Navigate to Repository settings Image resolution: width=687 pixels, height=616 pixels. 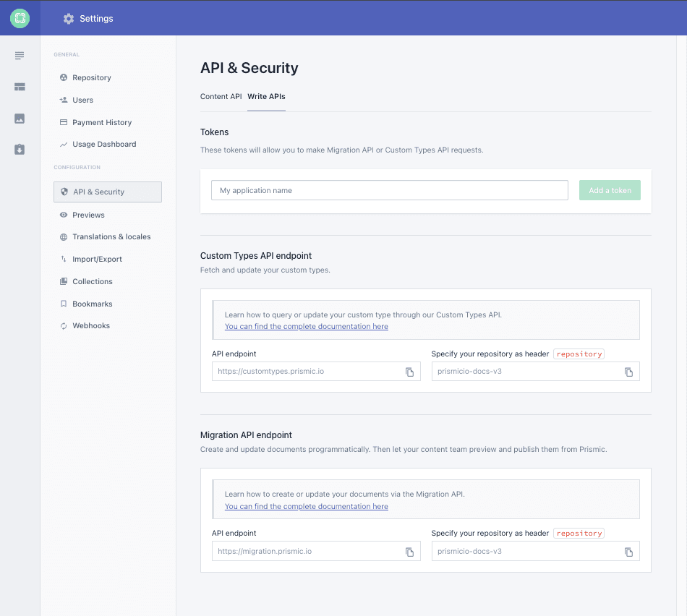tap(91, 77)
